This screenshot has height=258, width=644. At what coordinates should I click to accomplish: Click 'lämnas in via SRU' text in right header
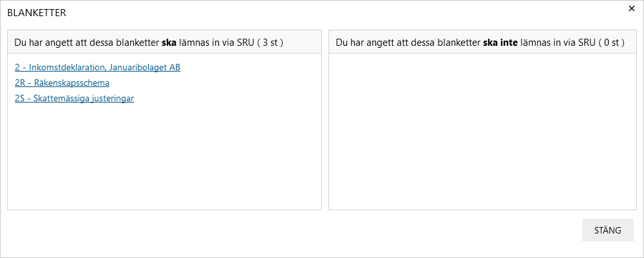558,43
